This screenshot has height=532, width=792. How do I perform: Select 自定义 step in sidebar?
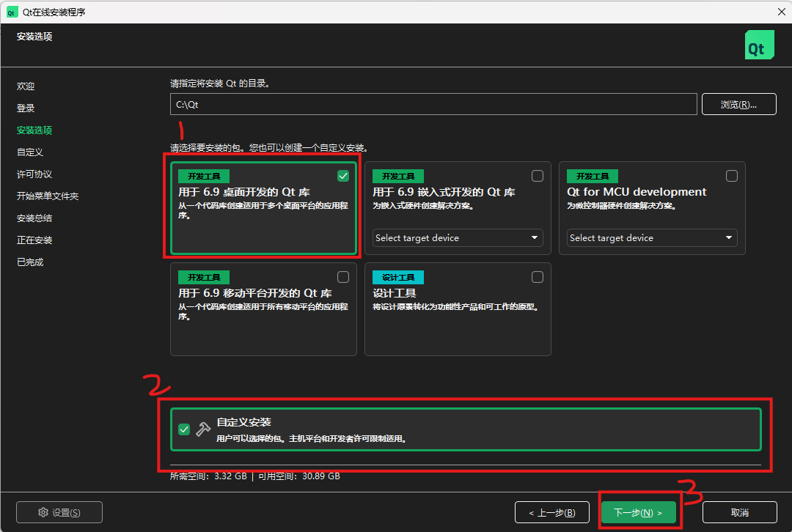[30, 152]
